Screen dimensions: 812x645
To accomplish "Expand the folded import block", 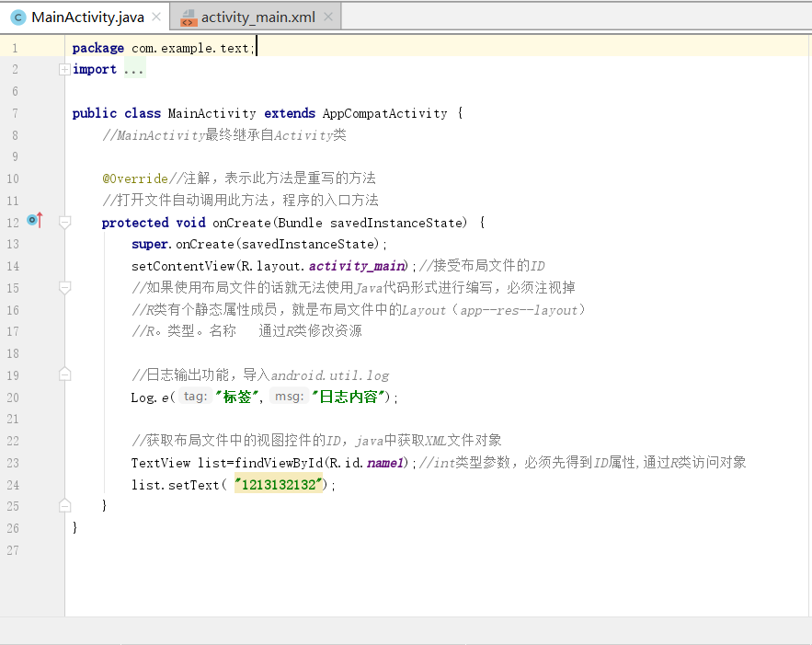I will click(x=64, y=69).
